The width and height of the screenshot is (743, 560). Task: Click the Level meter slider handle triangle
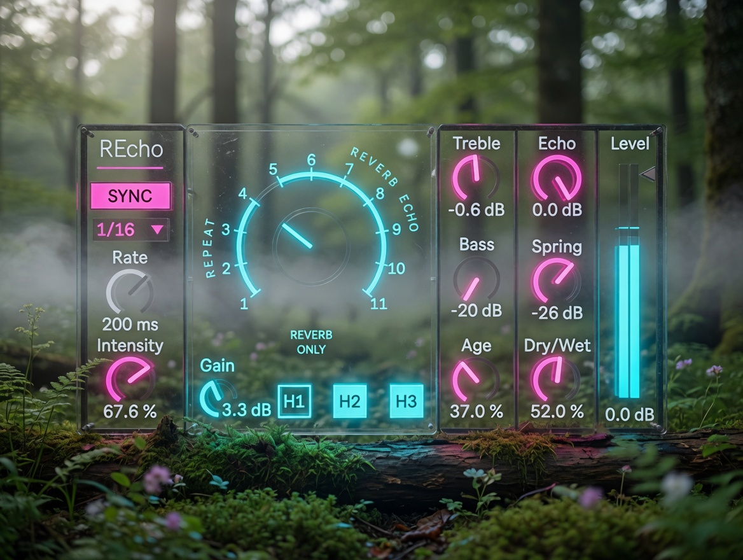(x=648, y=174)
